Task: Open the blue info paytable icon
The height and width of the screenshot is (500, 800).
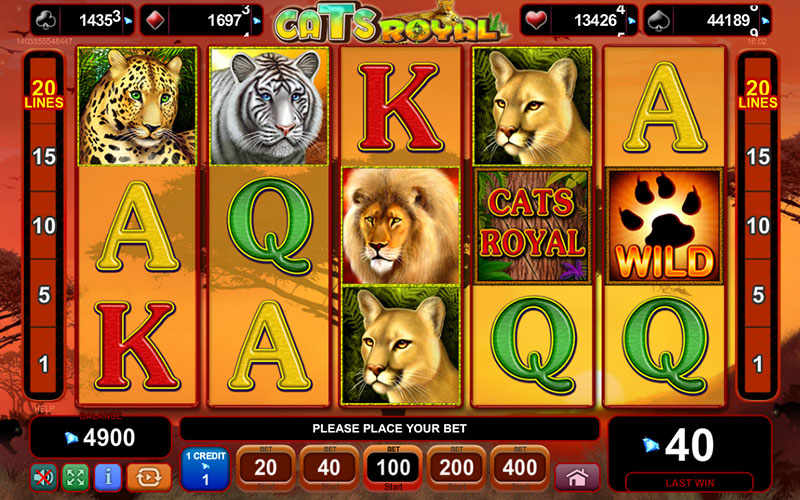Action: click(108, 478)
